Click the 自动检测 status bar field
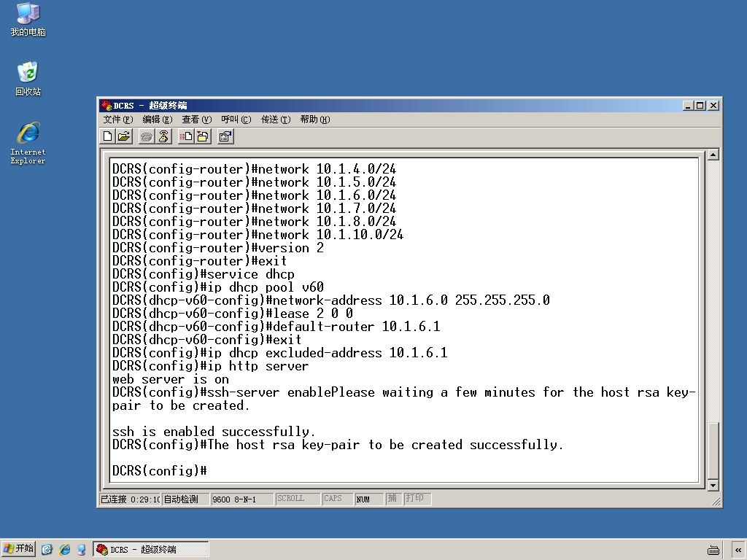Image resolution: width=747 pixels, height=560 pixels. tap(185, 499)
